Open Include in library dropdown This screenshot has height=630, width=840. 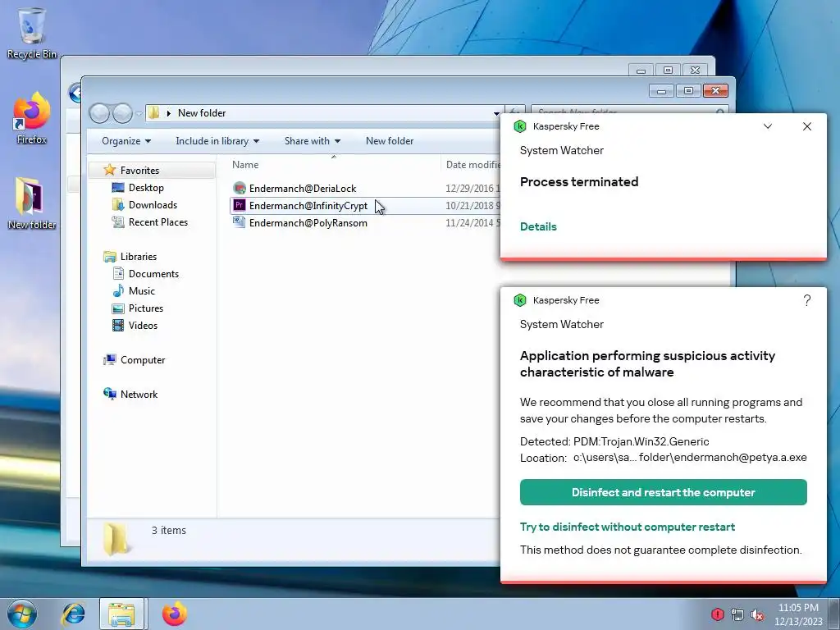click(217, 141)
